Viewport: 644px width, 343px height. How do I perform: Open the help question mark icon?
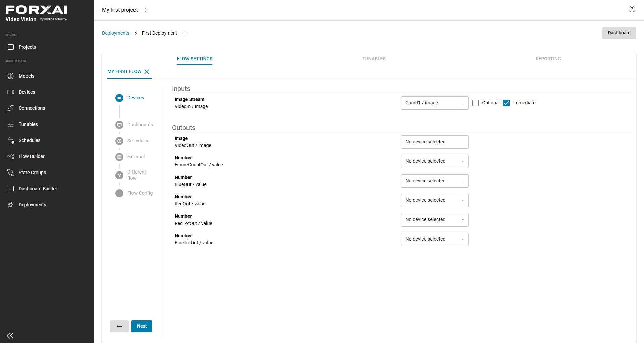click(632, 9)
